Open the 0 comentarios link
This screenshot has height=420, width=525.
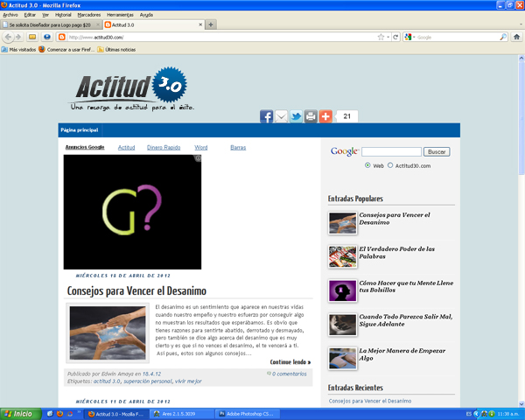click(289, 374)
